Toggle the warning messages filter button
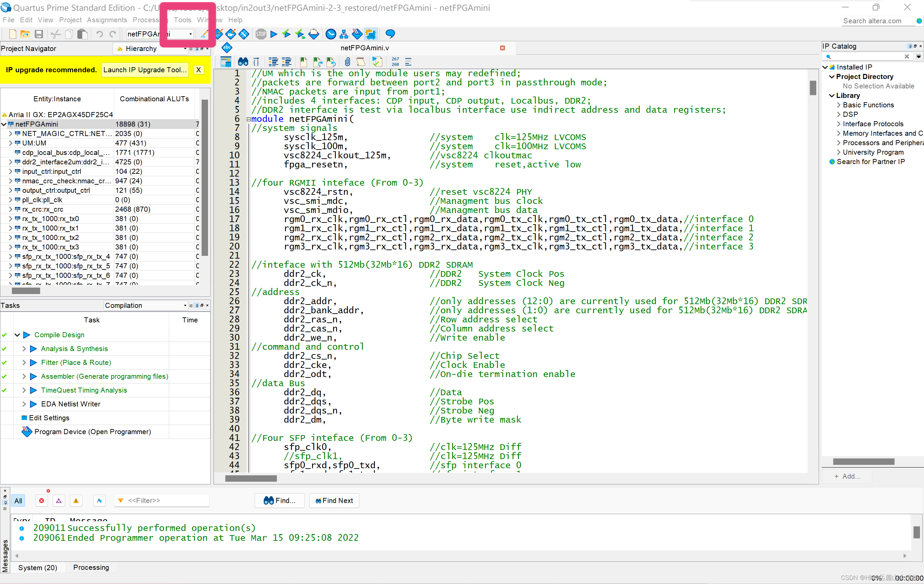This screenshot has height=584, width=924. pyautogui.click(x=76, y=500)
